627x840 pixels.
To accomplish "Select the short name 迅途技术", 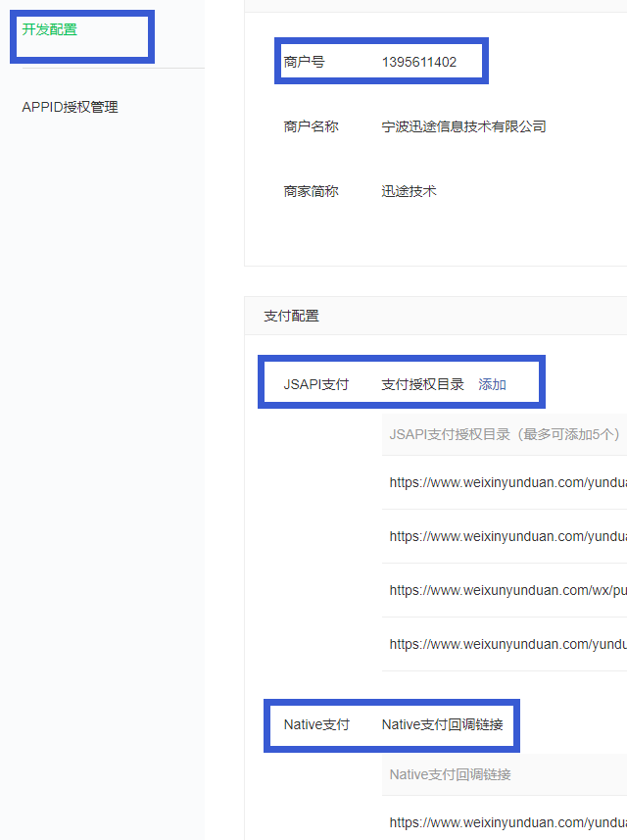I will (x=409, y=191).
